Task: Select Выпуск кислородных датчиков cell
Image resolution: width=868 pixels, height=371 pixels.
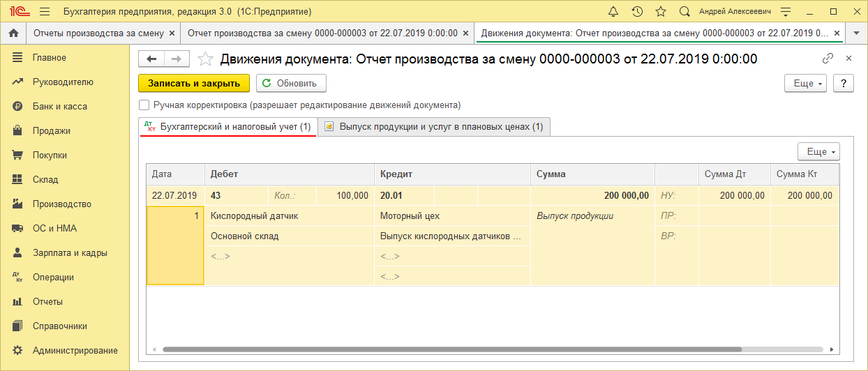Action: point(452,236)
